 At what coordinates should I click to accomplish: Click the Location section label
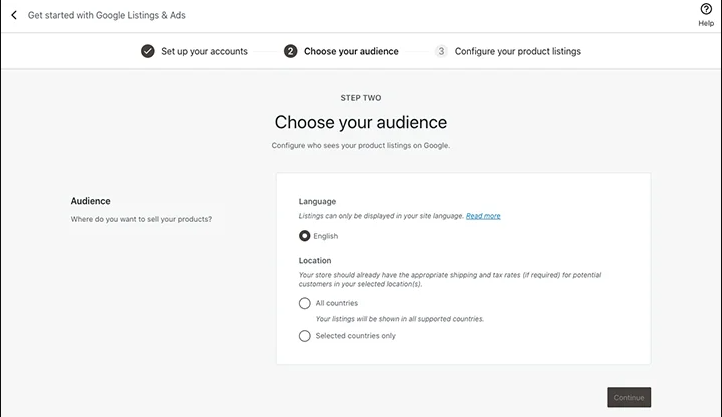pyautogui.click(x=315, y=261)
